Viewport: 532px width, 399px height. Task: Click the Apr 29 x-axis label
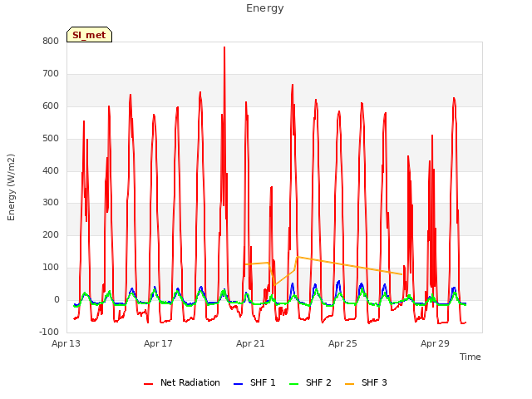tap(435, 343)
